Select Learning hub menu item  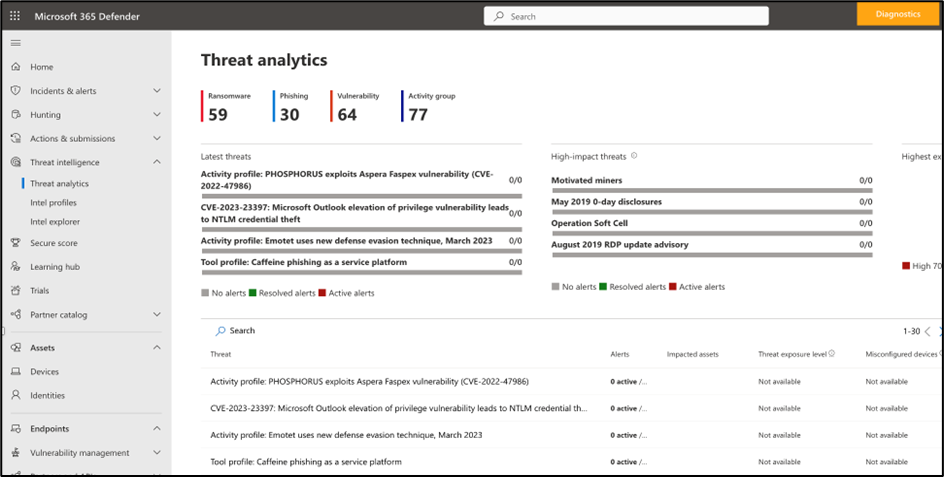tap(55, 266)
